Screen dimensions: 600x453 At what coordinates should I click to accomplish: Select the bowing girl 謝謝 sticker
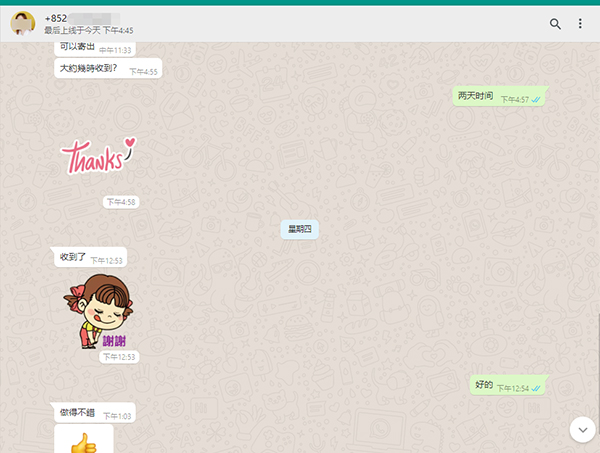coord(98,312)
